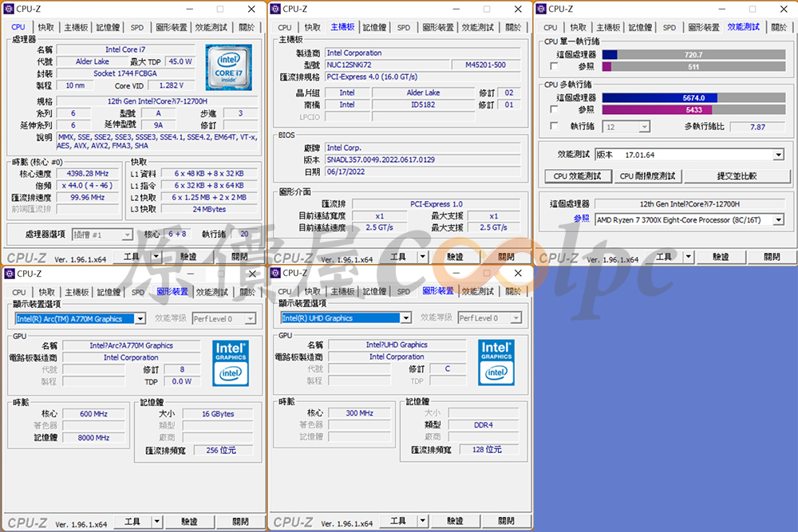Screen dimensions: 798x532
Task: Open the Perf Level 0 dropdown in the Arc A770M window
Action: 251,319
